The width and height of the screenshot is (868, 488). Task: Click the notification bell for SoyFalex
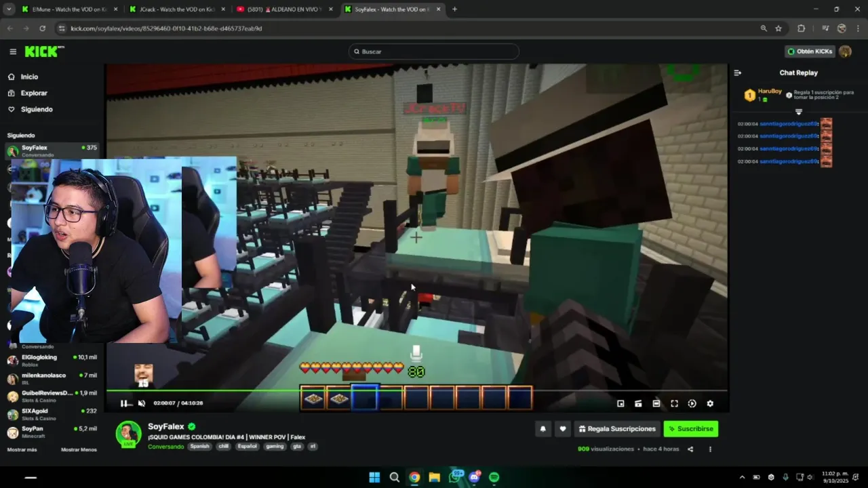pos(542,428)
